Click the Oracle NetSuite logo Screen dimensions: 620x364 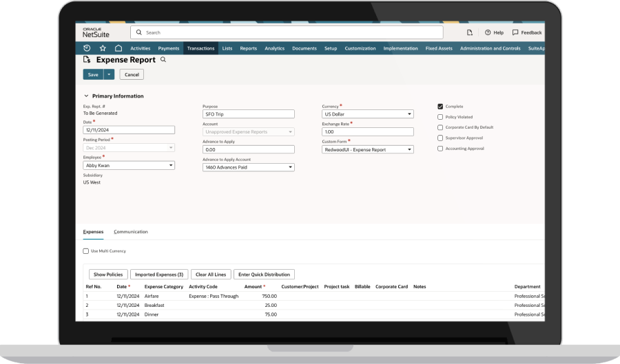pos(96,32)
